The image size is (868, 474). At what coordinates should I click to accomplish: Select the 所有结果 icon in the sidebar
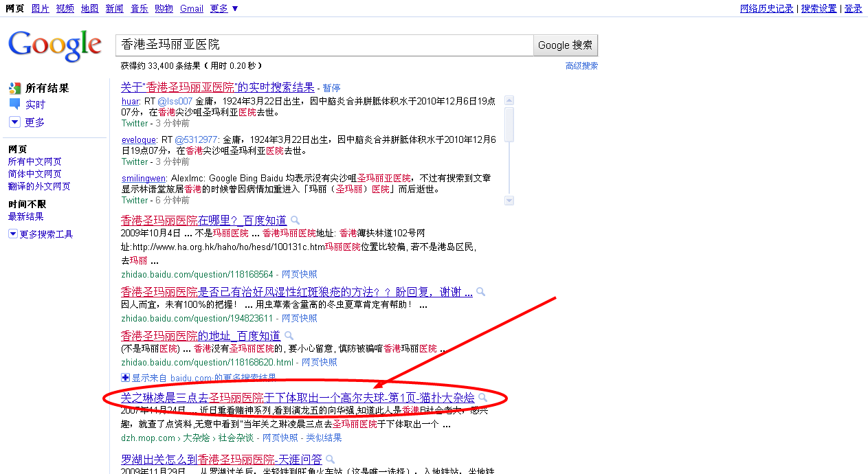(x=14, y=88)
